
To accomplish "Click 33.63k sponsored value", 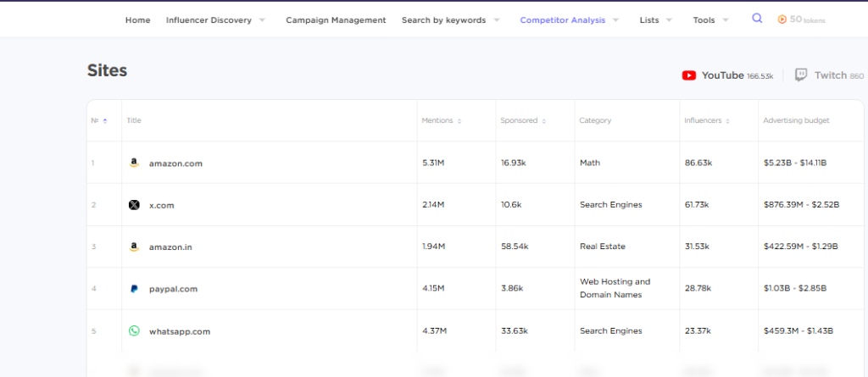I will pos(515,331).
